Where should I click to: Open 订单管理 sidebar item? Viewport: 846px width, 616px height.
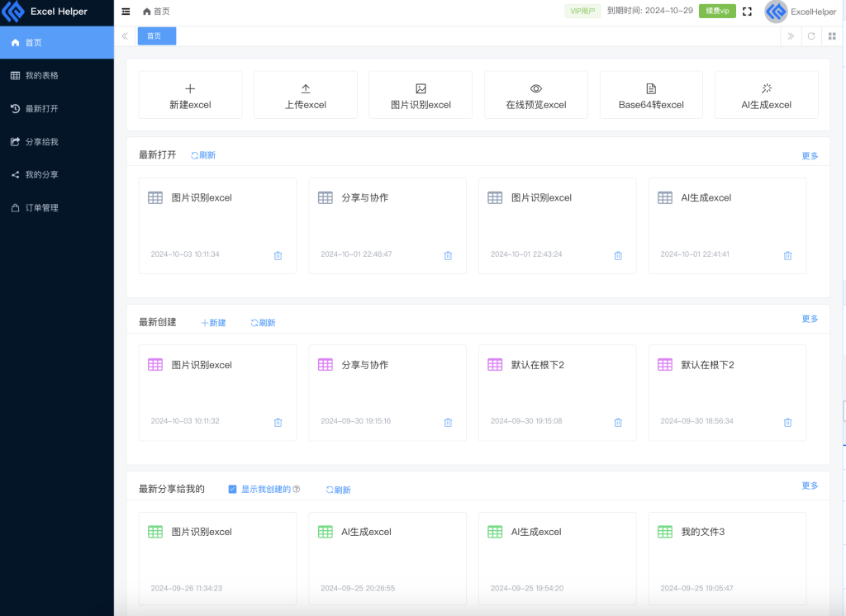57,207
